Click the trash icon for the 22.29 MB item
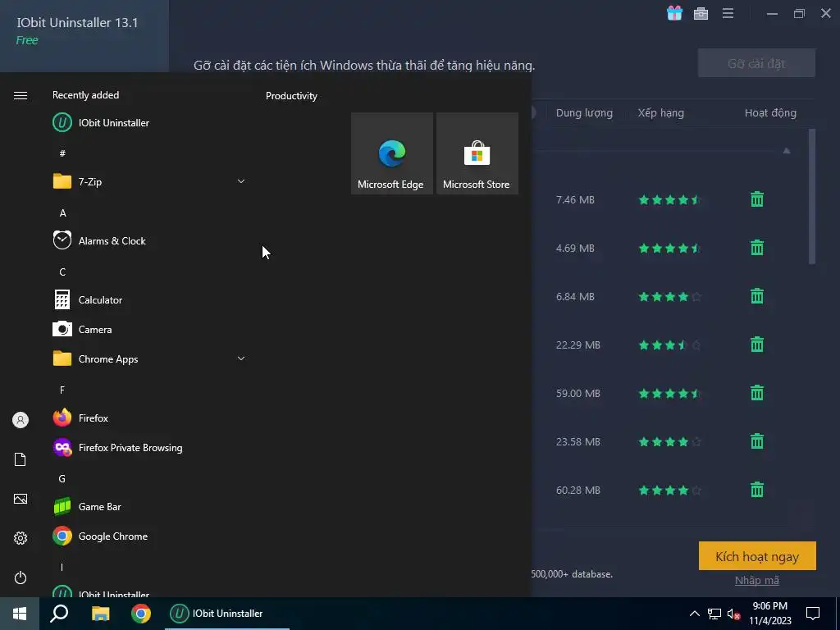The image size is (840, 630). pyautogui.click(x=757, y=345)
